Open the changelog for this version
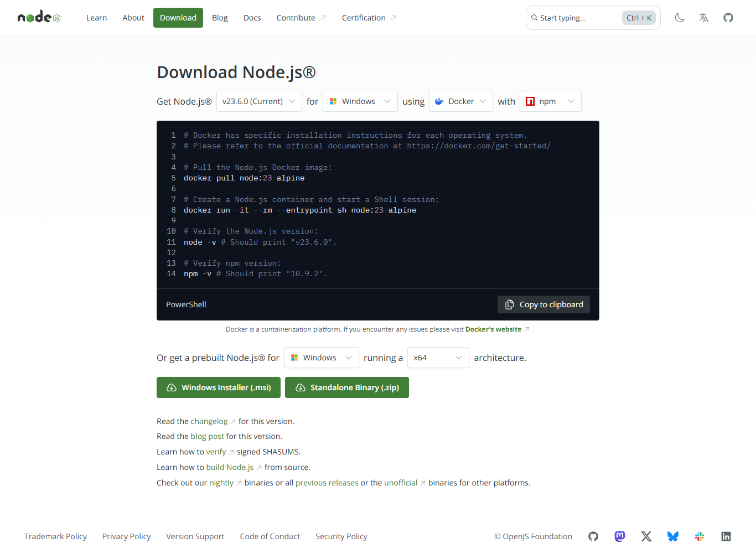The image size is (756, 558). tap(209, 421)
